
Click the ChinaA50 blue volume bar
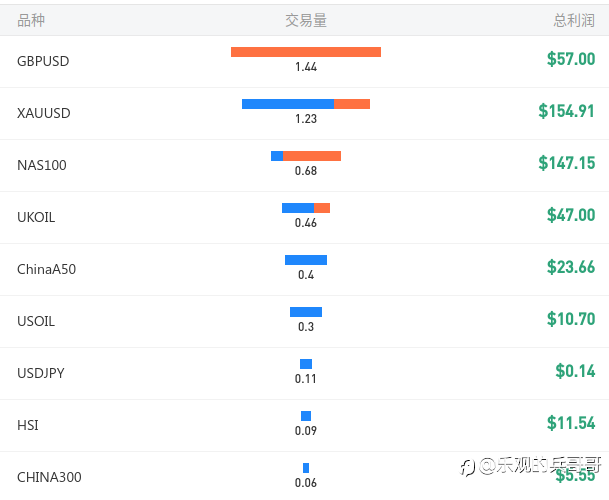click(306, 260)
